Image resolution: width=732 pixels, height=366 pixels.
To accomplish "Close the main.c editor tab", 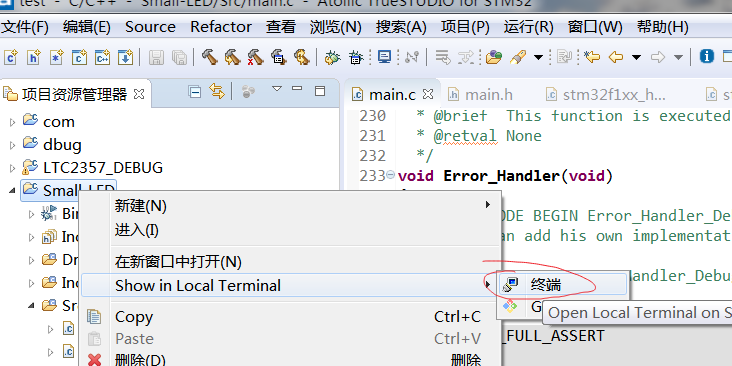I will (x=428, y=94).
